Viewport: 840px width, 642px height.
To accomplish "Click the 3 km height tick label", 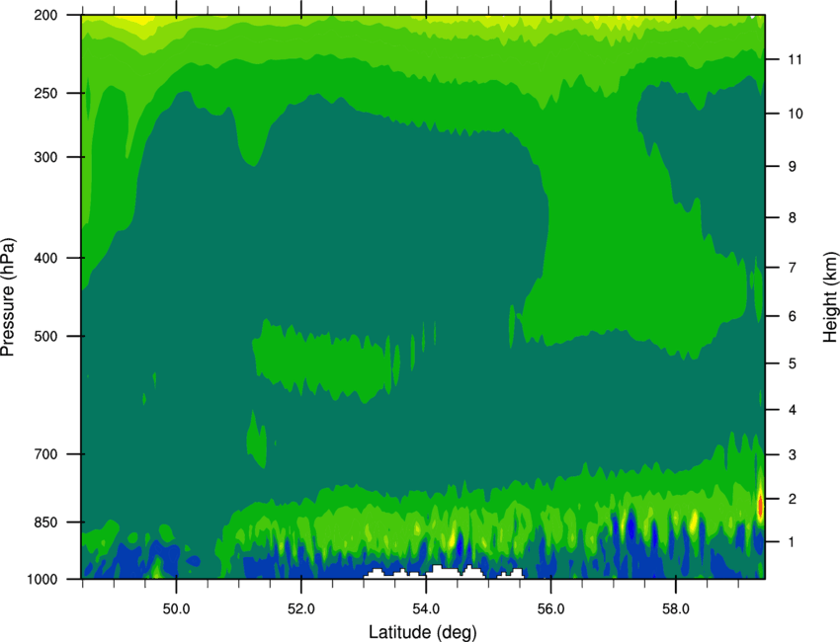I will 793,455.
